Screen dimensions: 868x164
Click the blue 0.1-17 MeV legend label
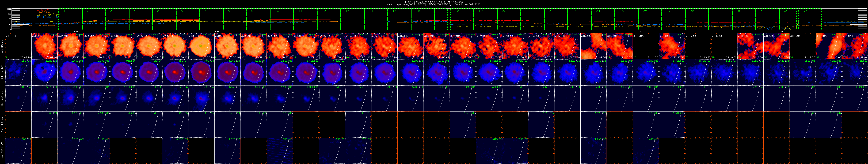tap(48, 17)
